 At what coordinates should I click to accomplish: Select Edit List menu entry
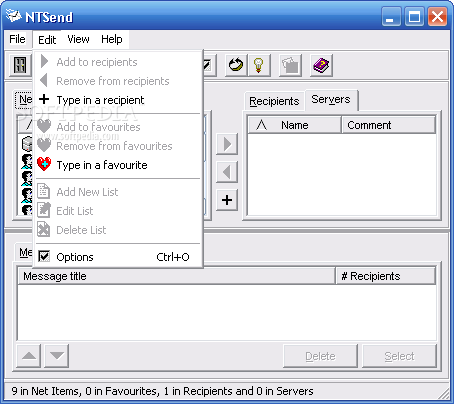pyautogui.click(x=118, y=211)
